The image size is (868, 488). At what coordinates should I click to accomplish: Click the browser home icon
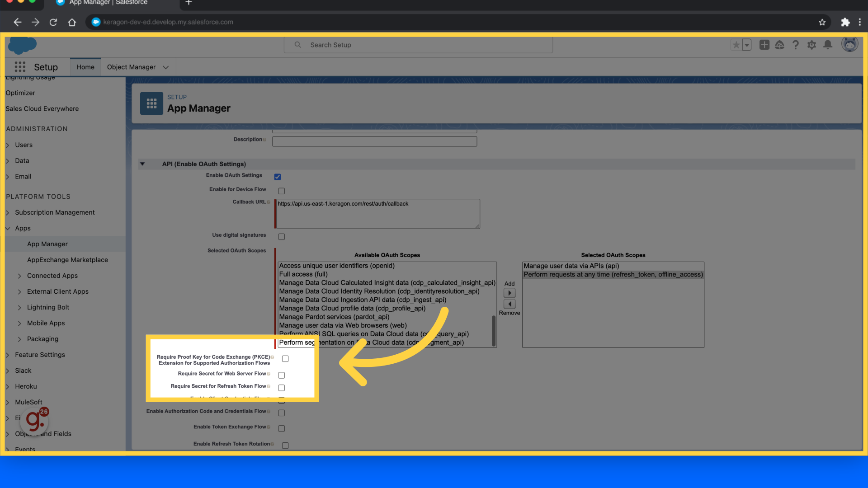(x=72, y=22)
